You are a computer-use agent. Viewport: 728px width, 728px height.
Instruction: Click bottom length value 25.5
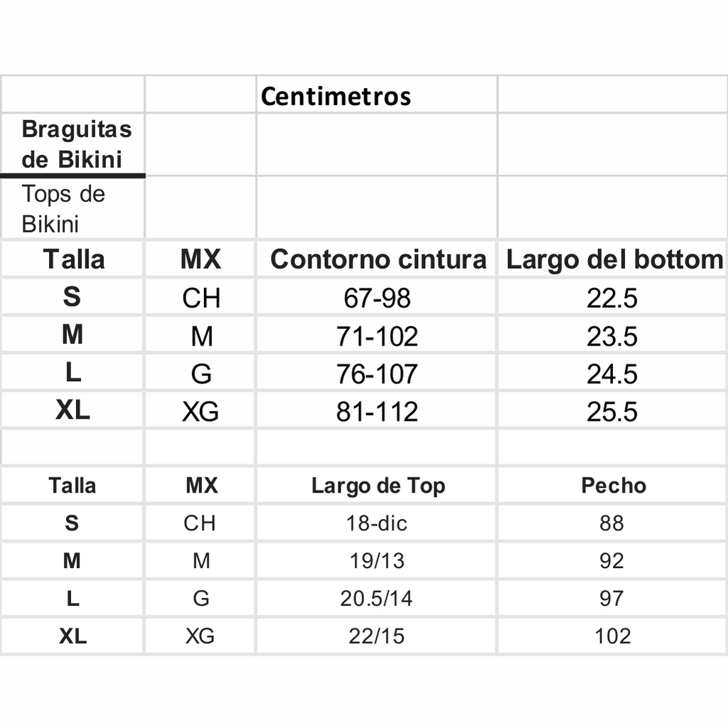pos(613,411)
